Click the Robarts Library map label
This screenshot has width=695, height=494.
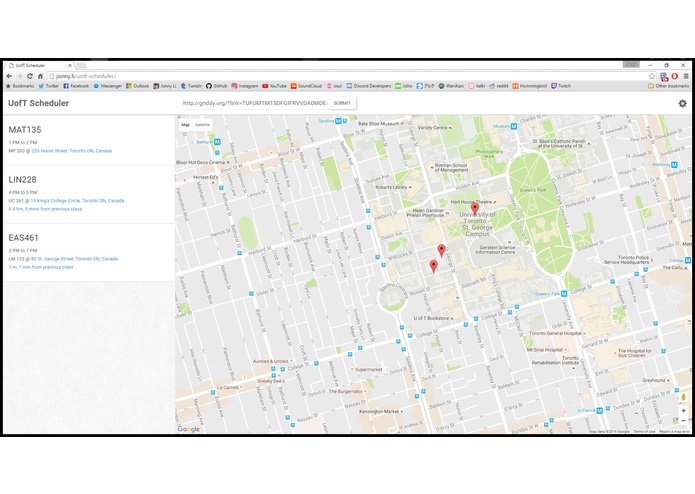point(391,187)
